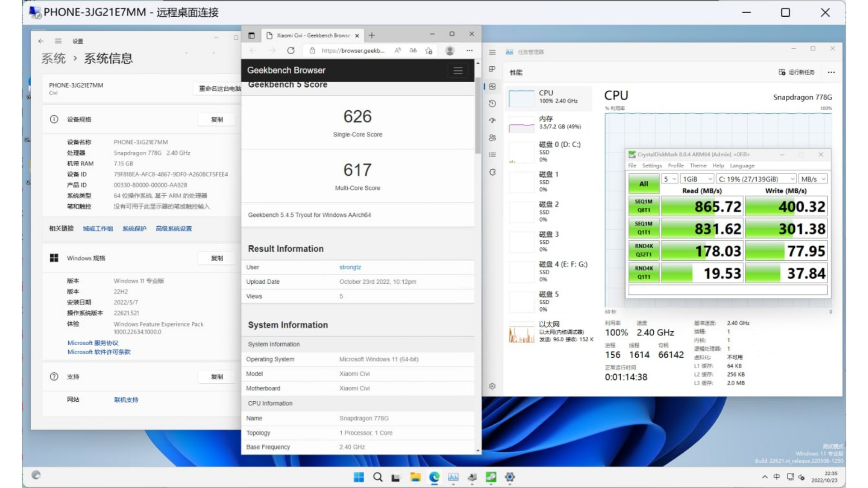Open App history icon in Task Manager
Screen dimensions: 868x488
pos(492,103)
